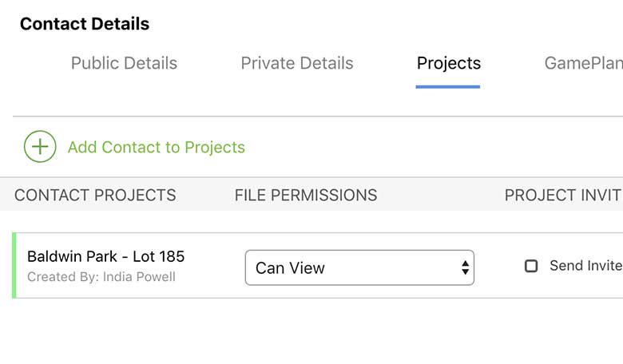Click the CONTACT PROJECTS column header

tap(95, 195)
